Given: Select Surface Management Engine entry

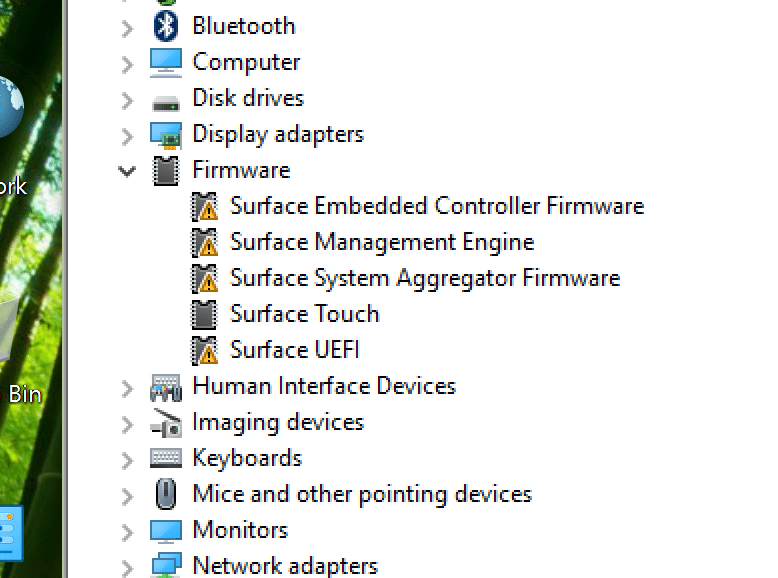Looking at the screenshot, I should pyautogui.click(x=382, y=242).
